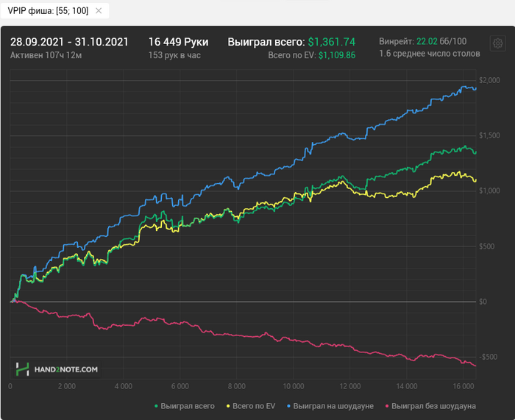Toggle the Выиграл на шоудауне legend series

[x=330, y=406]
